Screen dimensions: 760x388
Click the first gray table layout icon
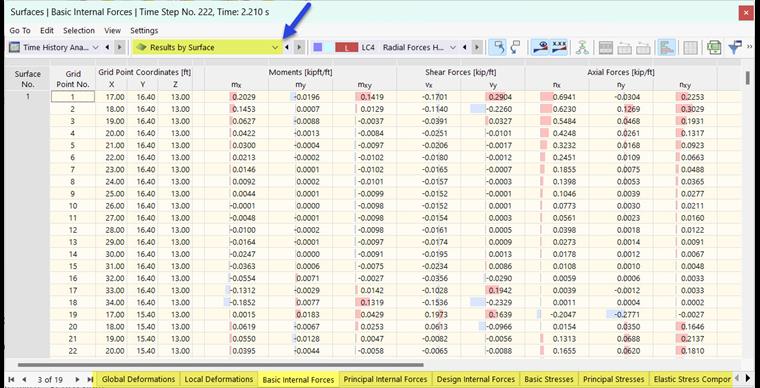tap(606, 47)
